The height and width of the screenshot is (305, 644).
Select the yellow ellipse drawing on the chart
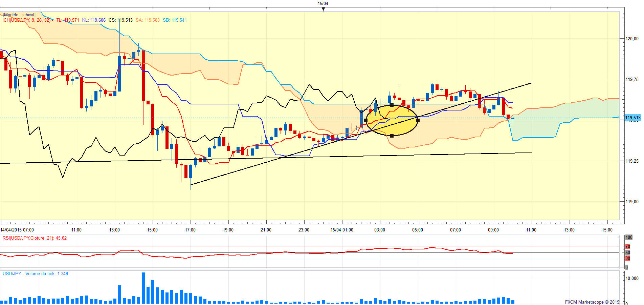(x=392, y=121)
